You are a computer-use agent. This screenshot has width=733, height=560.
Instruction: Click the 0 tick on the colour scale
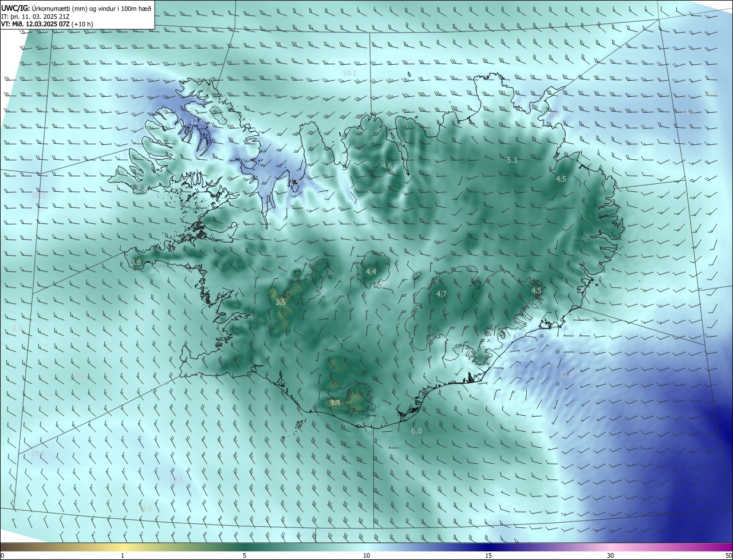pyautogui.click(x=2, y=555)
